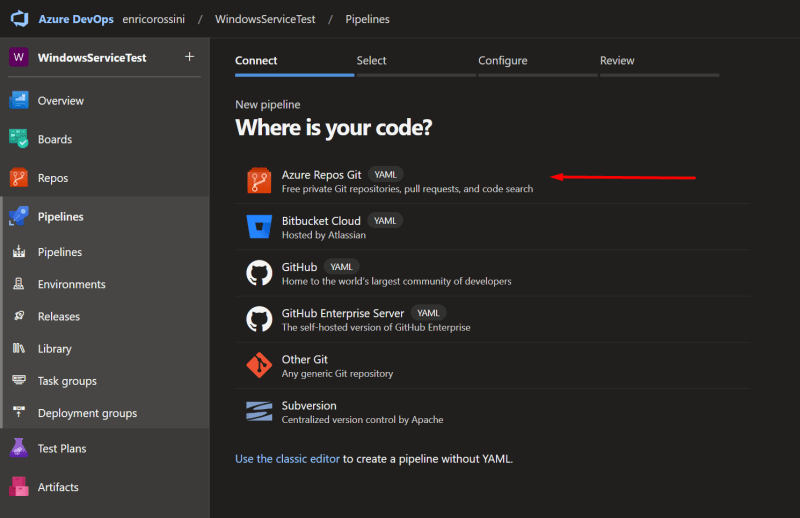Open Artifacts in sidebar

(58, 487)
